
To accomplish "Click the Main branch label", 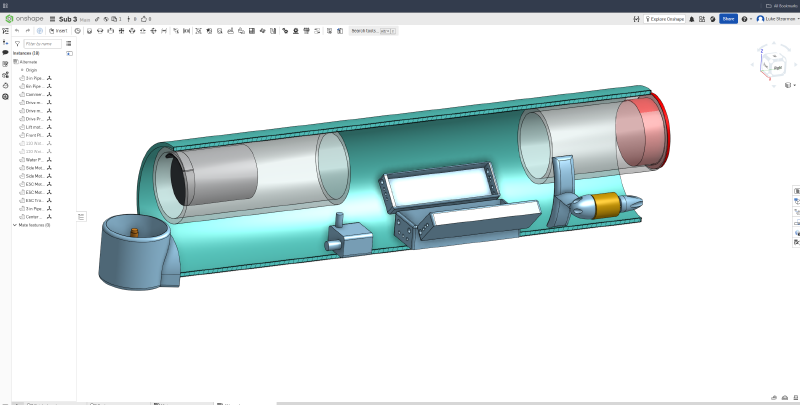I will (x=85, y=19).
